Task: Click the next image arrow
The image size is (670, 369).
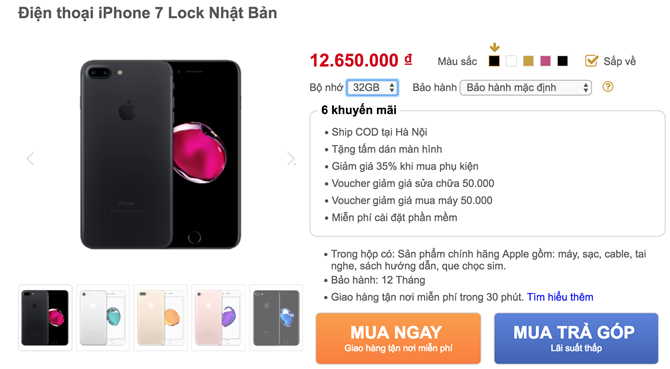Action: (x=291, y=159)
